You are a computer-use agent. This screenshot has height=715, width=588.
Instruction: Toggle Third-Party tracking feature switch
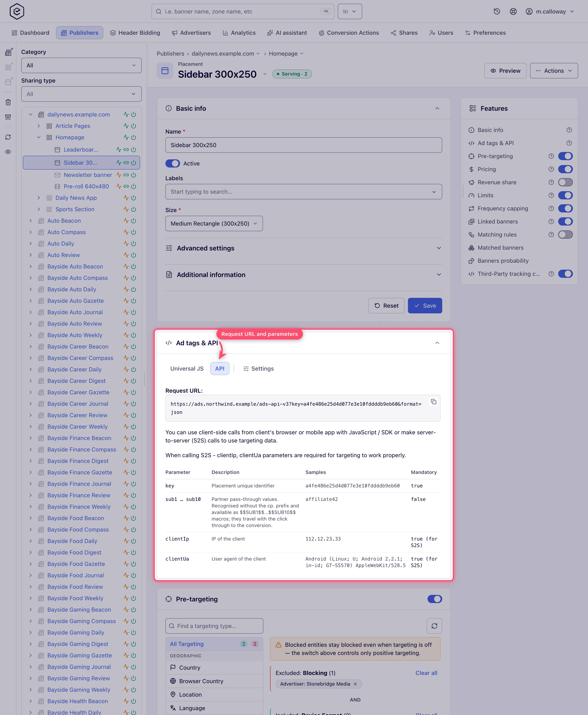point(565,274)
